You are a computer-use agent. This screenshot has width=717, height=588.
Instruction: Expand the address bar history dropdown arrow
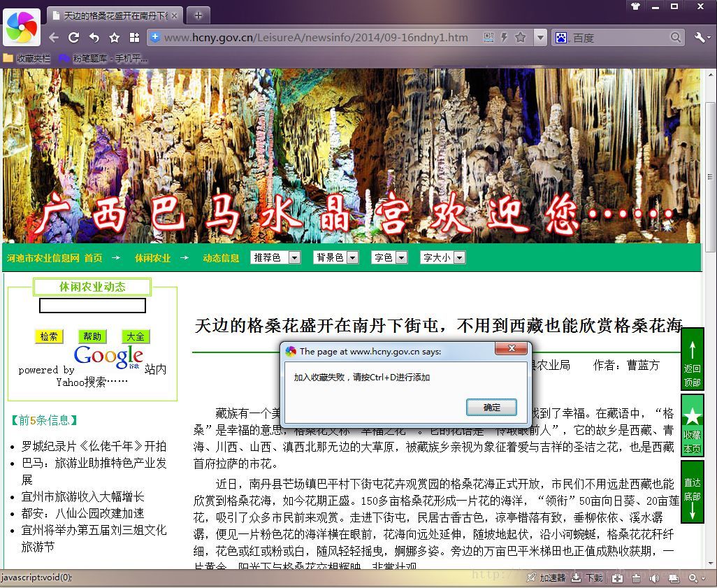pyautogui.click(x=539, y=37)
